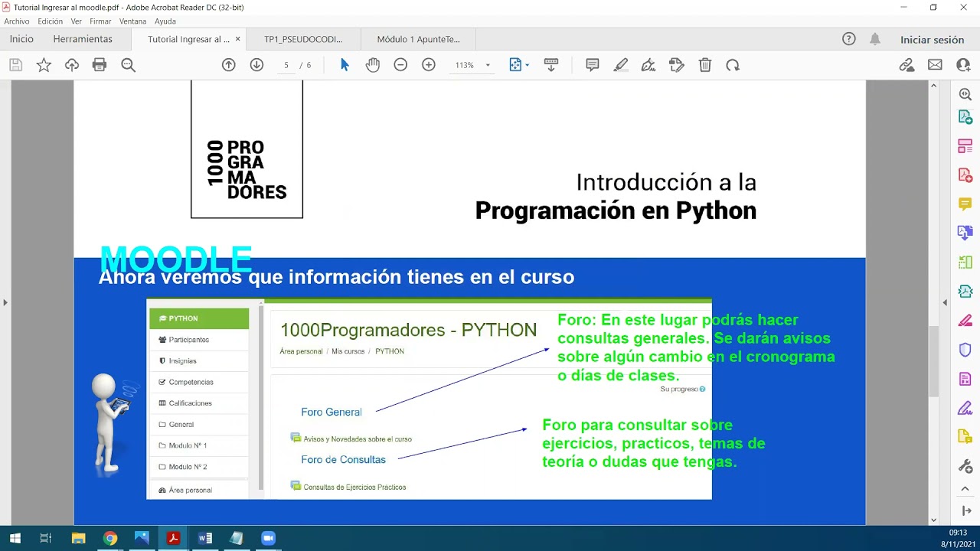Open Organize pages tool in sidebar
The image size is (980, 551).
(x=965, y=262)
